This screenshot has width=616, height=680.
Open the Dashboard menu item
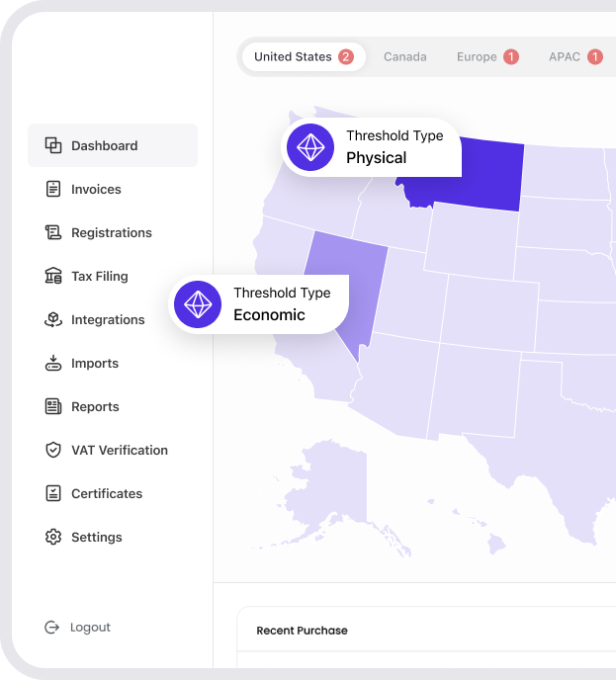(x=113, y=145)
